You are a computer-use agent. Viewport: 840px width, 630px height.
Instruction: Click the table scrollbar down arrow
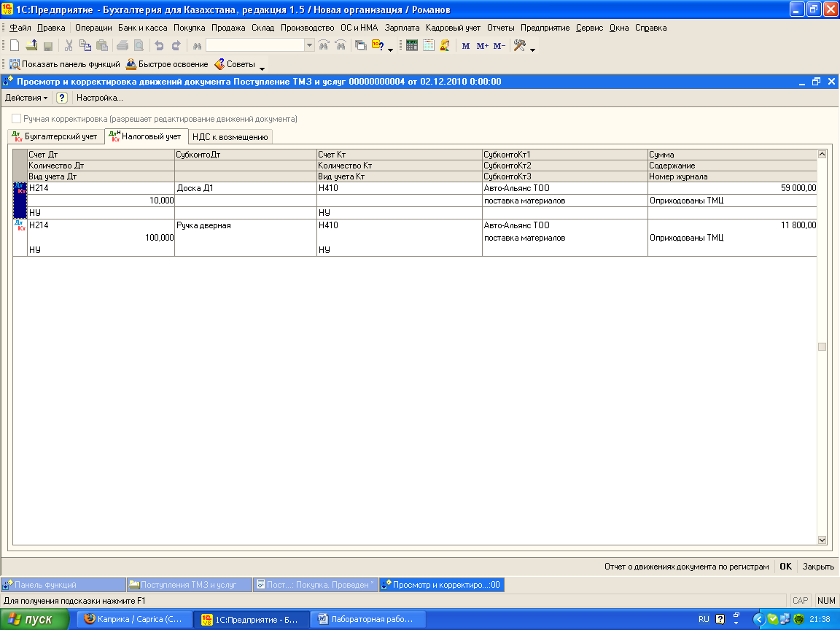coord(822,540)
